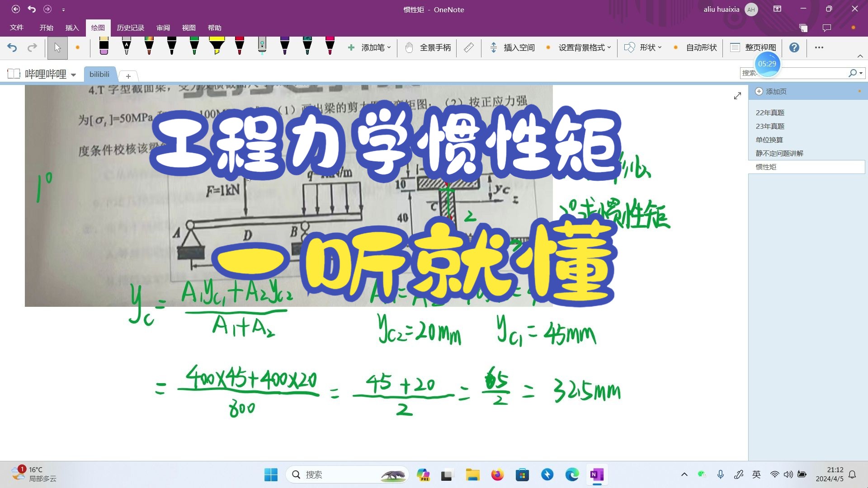The width and height of the screenshot is (868, 488).
Task: Select the red pen
Action: (240, 47)
